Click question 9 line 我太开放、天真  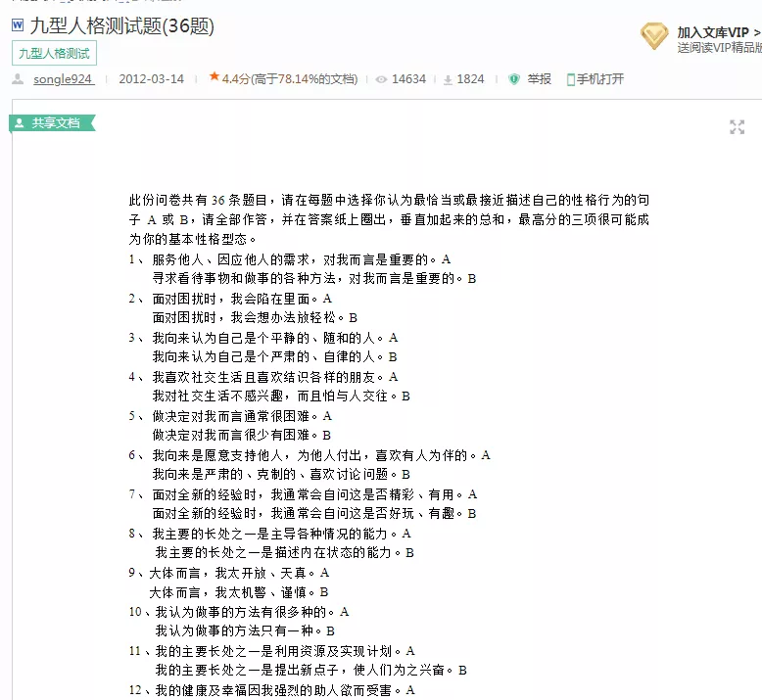pyautogui.click(x=239, y=574)
